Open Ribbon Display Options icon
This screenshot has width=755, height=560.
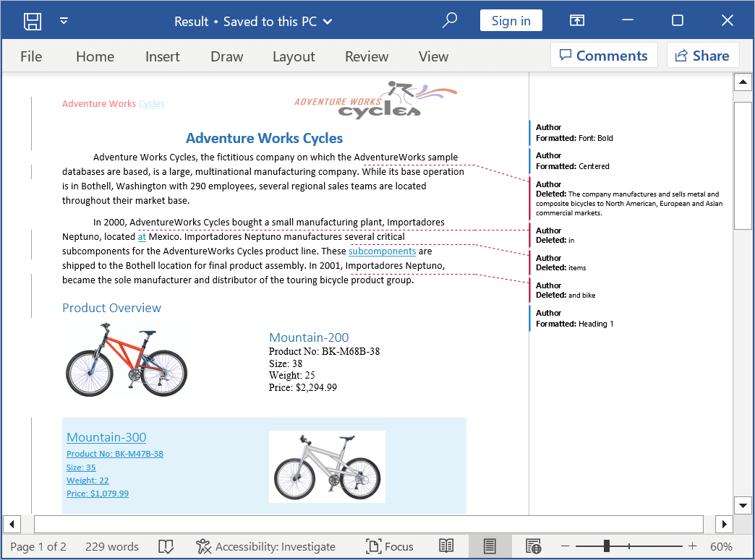577,20
